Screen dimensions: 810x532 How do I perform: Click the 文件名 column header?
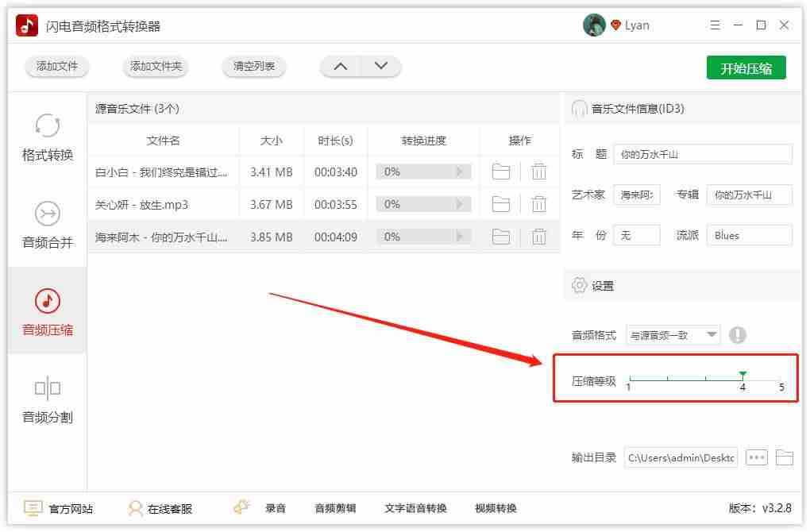coord(164,141)
